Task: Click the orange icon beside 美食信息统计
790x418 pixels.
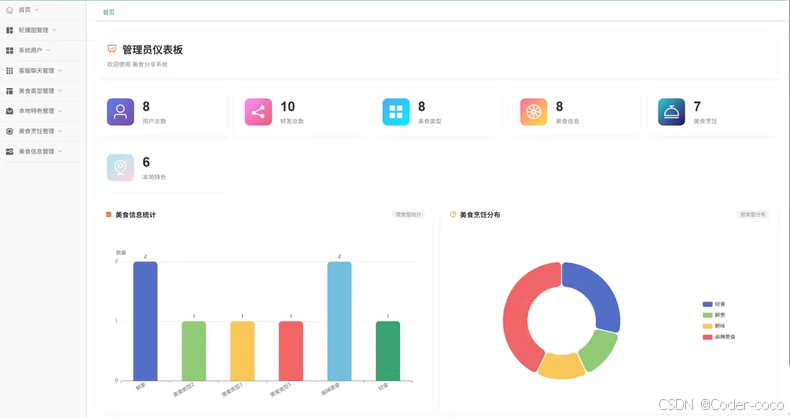Action: (108, 215)
